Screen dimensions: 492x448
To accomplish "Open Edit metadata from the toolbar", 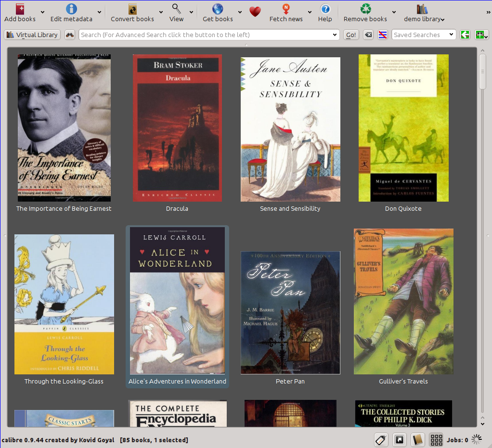I will pyautogui.click(x=71, y=9).
